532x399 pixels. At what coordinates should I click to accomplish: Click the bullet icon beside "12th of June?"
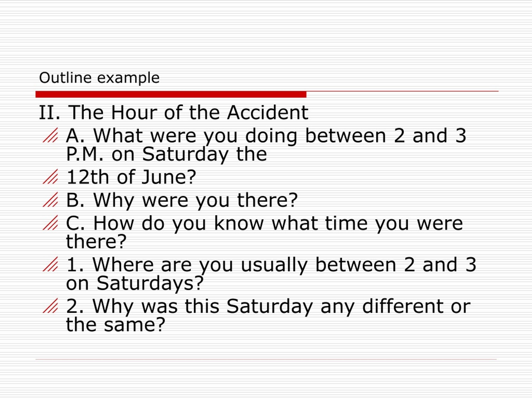tap(50, 176)
